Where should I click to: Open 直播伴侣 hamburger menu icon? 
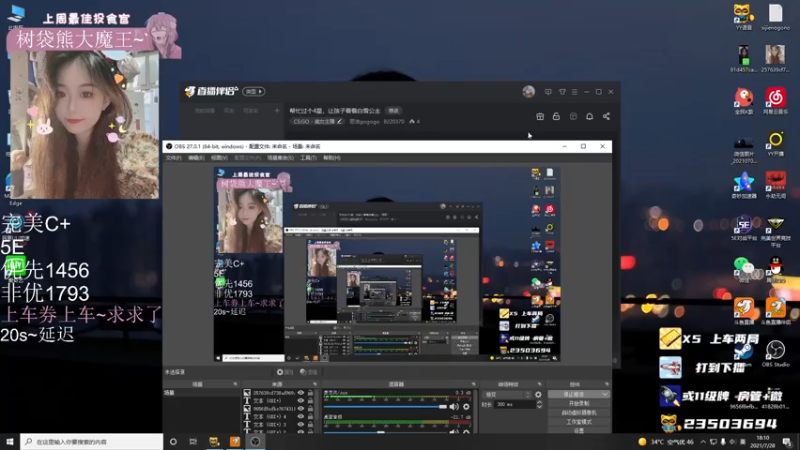pos(574,92)
